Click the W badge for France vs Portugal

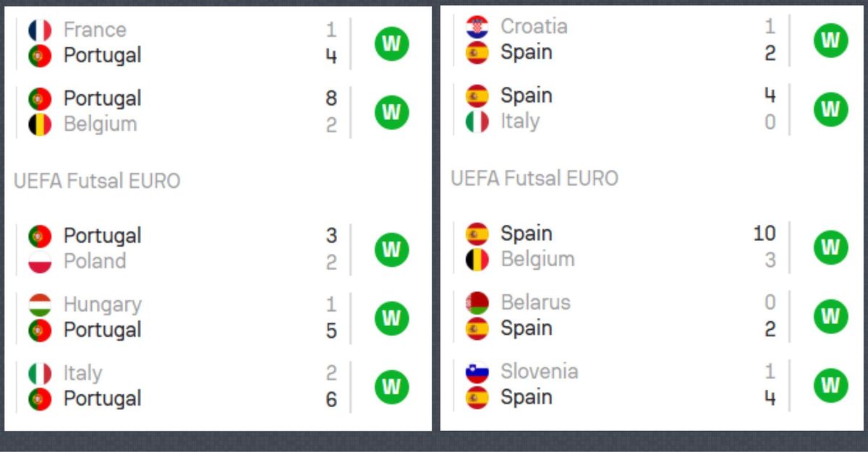click(x=391, y=43)
